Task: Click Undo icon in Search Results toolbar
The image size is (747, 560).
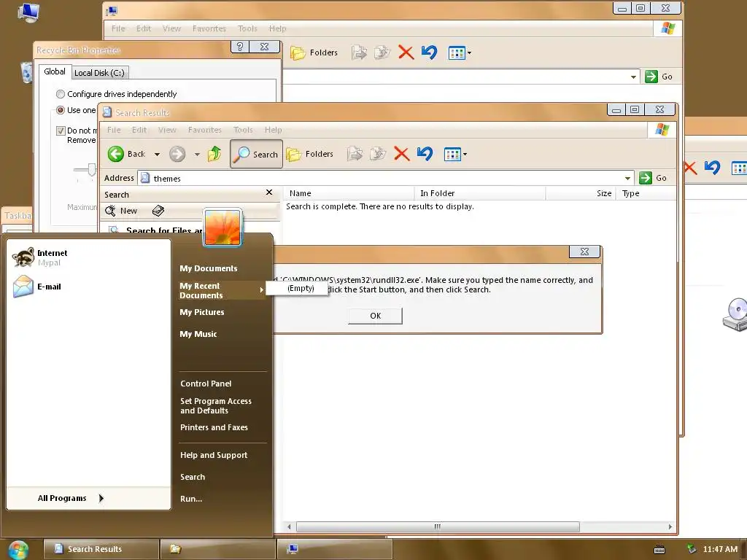Action: (x=425, y=154)
